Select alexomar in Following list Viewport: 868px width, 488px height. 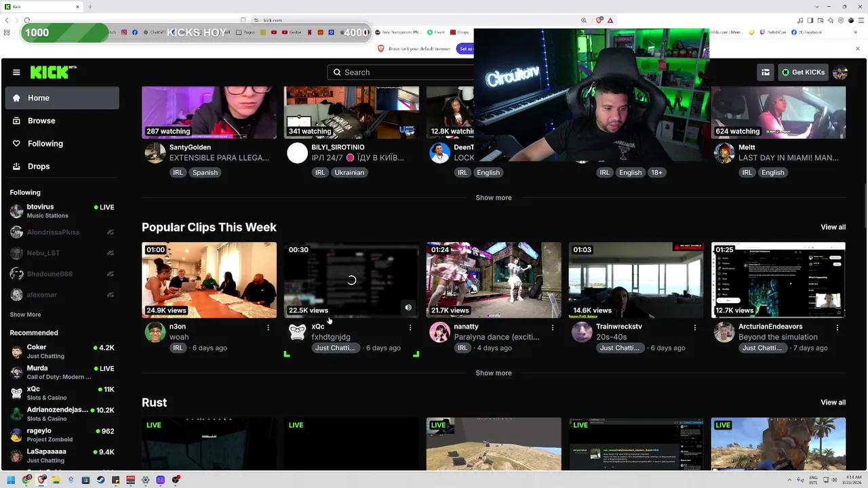click(62, 295)
